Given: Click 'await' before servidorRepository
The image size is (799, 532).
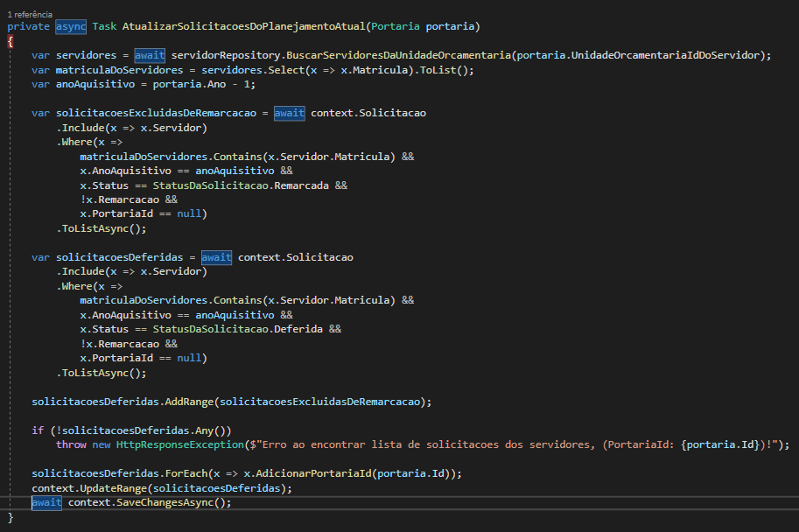Looking at the screenshot, I should pos(150,55).
